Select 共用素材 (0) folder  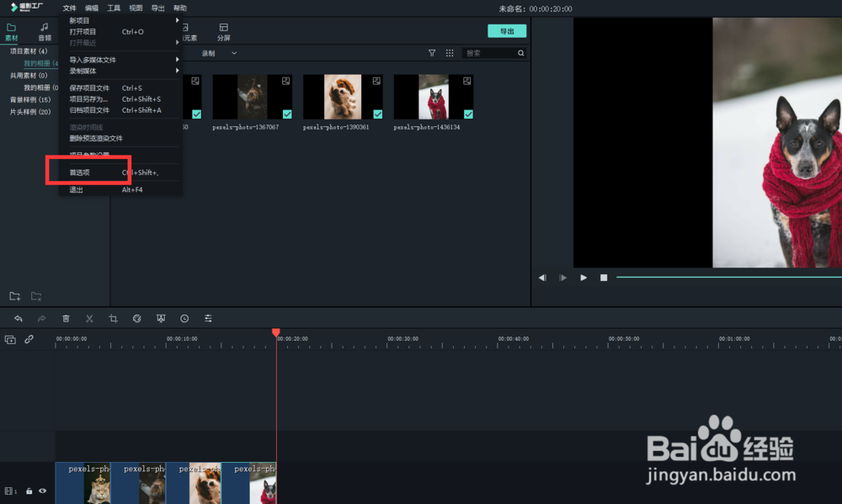coord(29,75)
